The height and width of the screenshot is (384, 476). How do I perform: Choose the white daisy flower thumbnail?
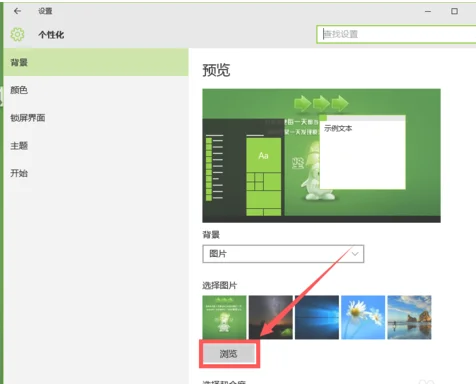[363, 317]
